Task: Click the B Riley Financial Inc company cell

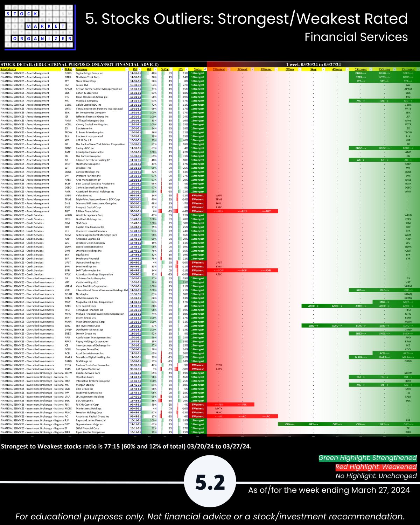Action: [102, 211]
